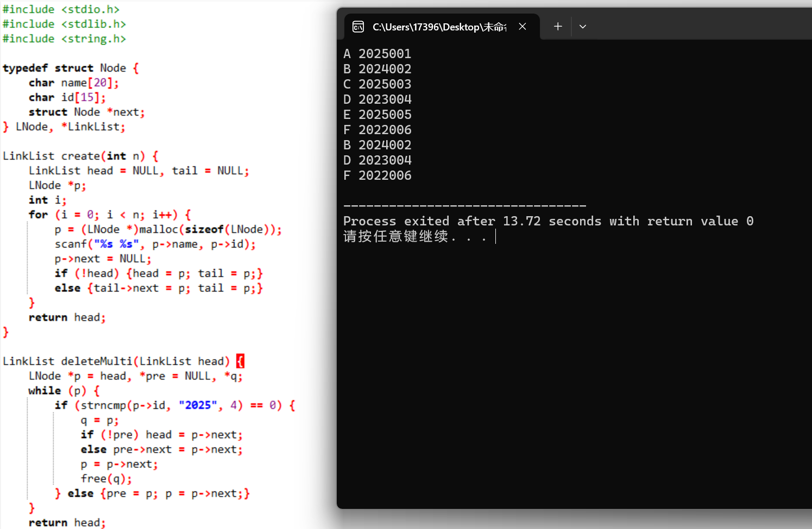Screen dimensions: 812x529
Task: Click the 'free(q);' code line
Action: [106, 478]
